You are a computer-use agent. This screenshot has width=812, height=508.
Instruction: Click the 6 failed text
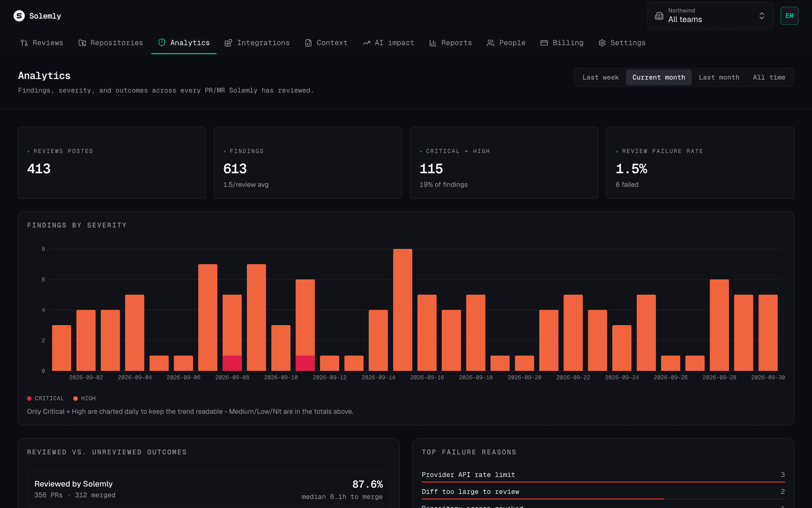pyautogui.click(x=627, y=185)
